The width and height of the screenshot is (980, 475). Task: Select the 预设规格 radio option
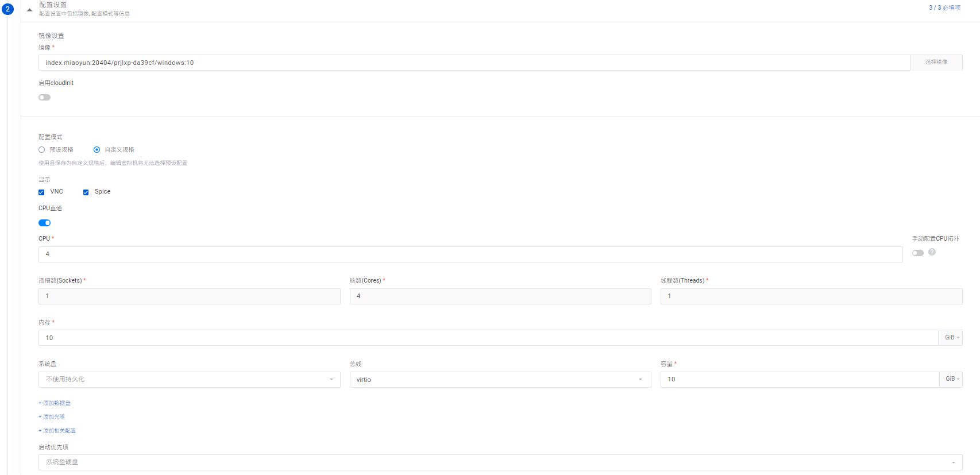(42, 150)
